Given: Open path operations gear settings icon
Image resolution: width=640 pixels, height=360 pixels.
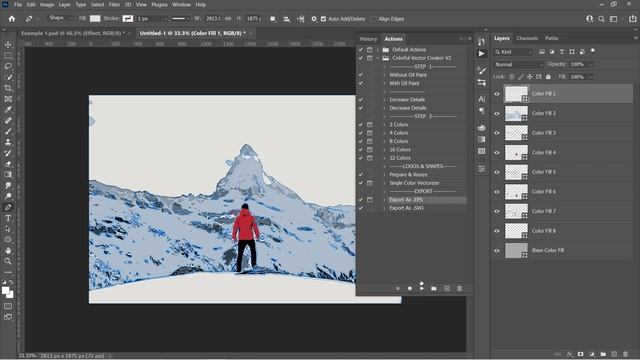Looking at the screenshot, I should click(x=313, y=19).
